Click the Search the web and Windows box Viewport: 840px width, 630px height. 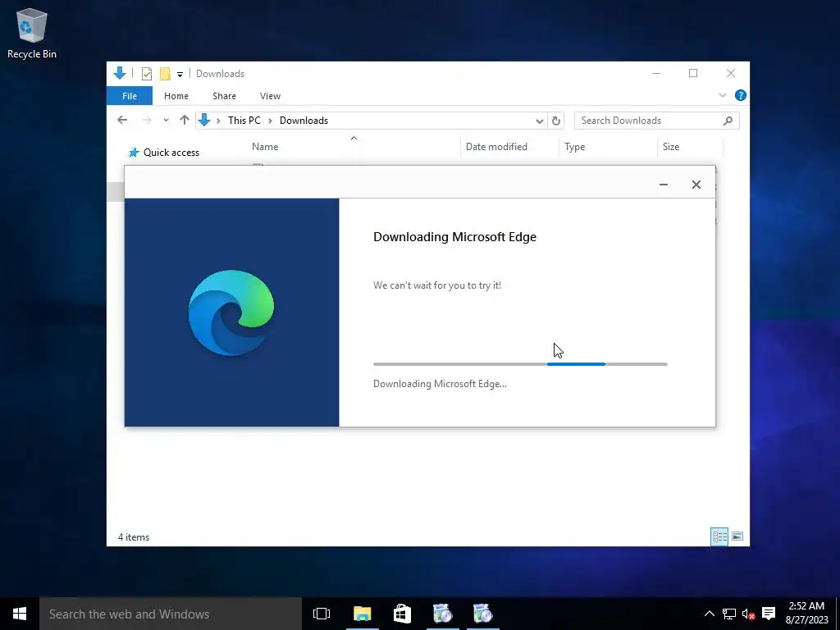tap(171, 614)
